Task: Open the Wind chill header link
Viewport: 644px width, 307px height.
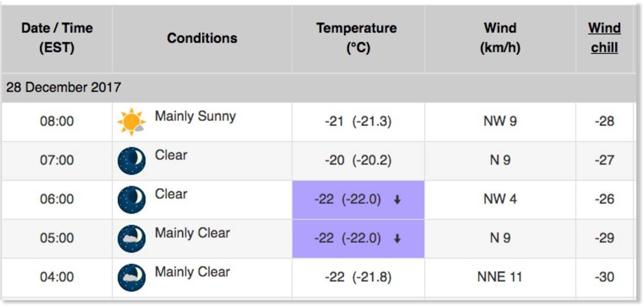Action: click(x=604, y=38)
